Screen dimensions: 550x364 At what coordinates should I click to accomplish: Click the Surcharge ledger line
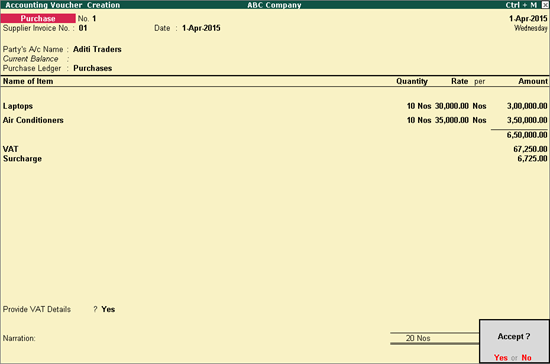click(x=275, y=159)
